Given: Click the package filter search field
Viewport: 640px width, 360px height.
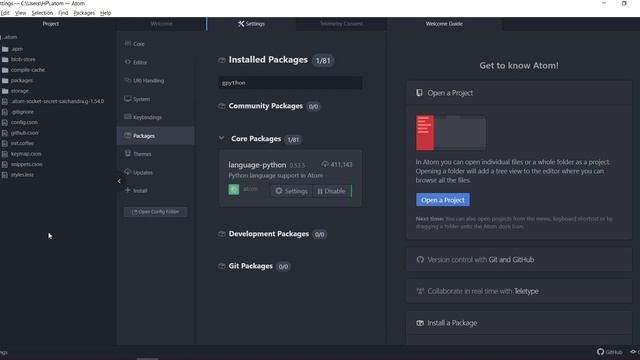Looking at the screenshot, I should coord(290,82).
